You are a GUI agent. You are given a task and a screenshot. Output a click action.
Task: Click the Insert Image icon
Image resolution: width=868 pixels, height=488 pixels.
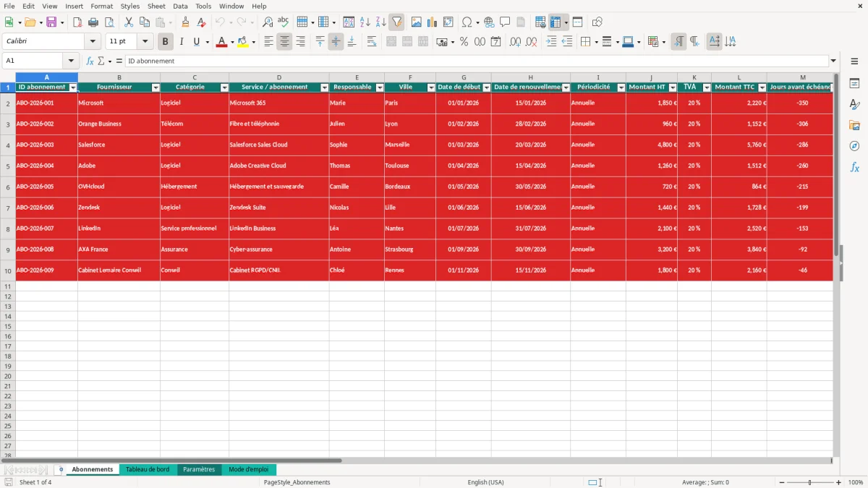[416, 22]
